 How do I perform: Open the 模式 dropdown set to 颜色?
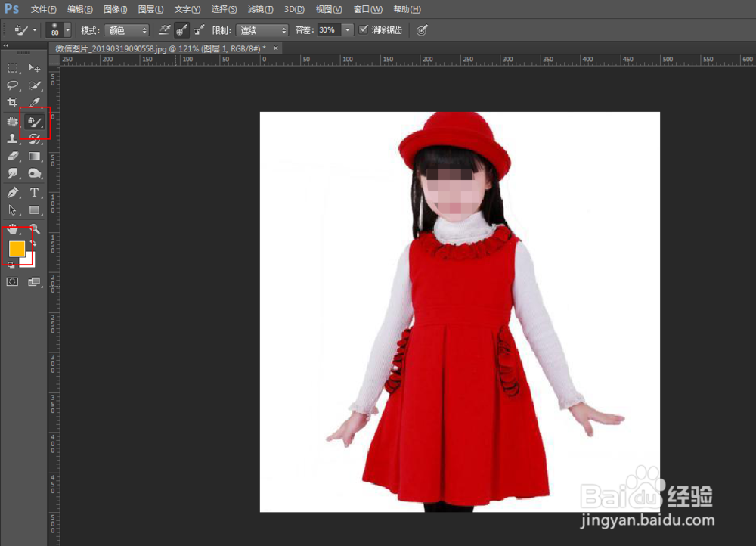126,30
